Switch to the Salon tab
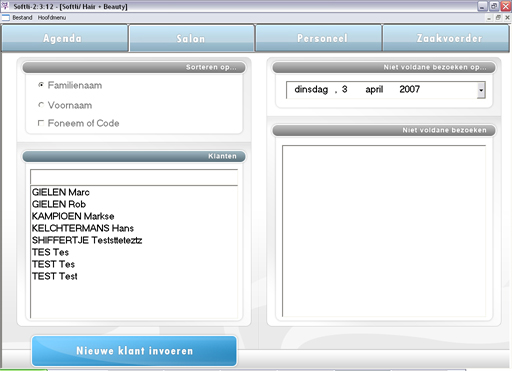Screen dimensions: 512x371 pyautogui.click(x=192, y=38)
